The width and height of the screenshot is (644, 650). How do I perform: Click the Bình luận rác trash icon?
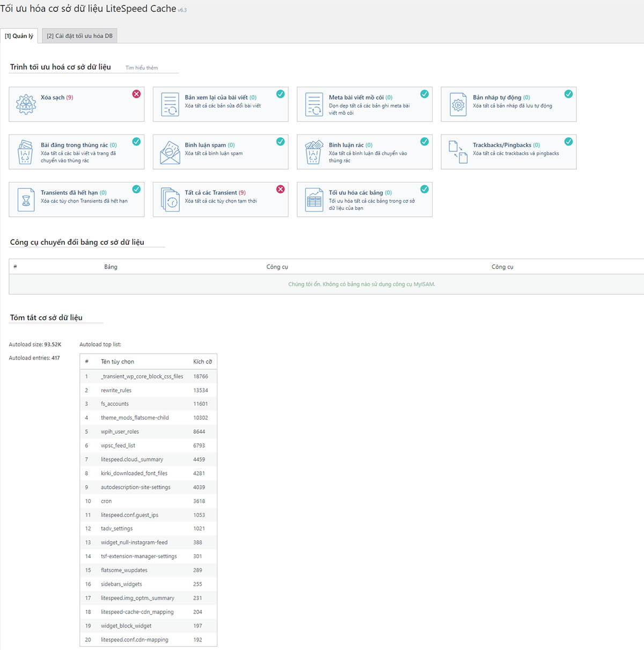tap(314, 152)
